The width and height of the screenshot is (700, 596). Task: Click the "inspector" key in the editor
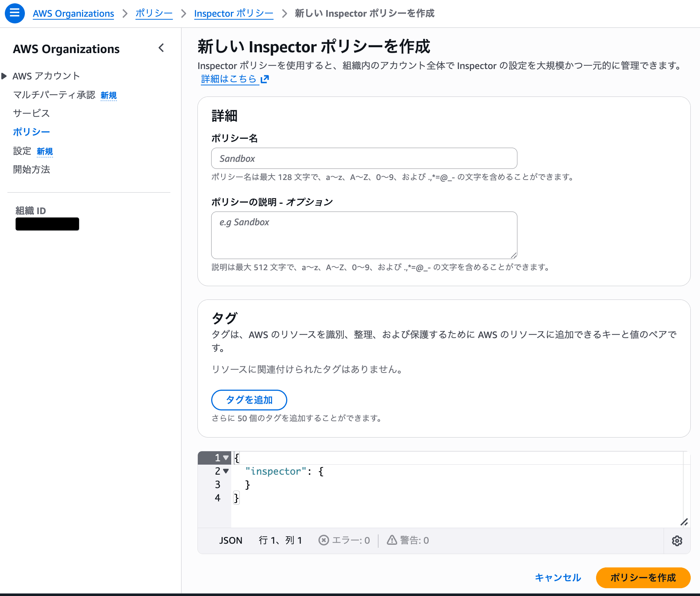tap(276, 471)
